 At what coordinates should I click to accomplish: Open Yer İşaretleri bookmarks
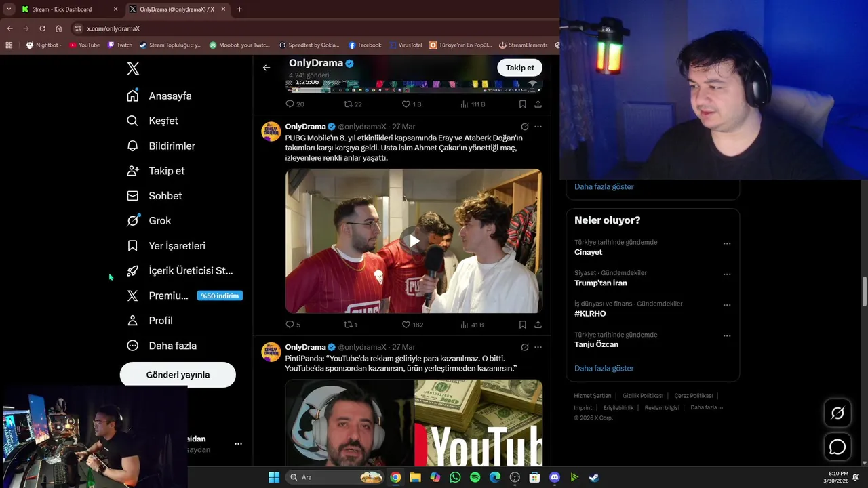click(166, 246)
